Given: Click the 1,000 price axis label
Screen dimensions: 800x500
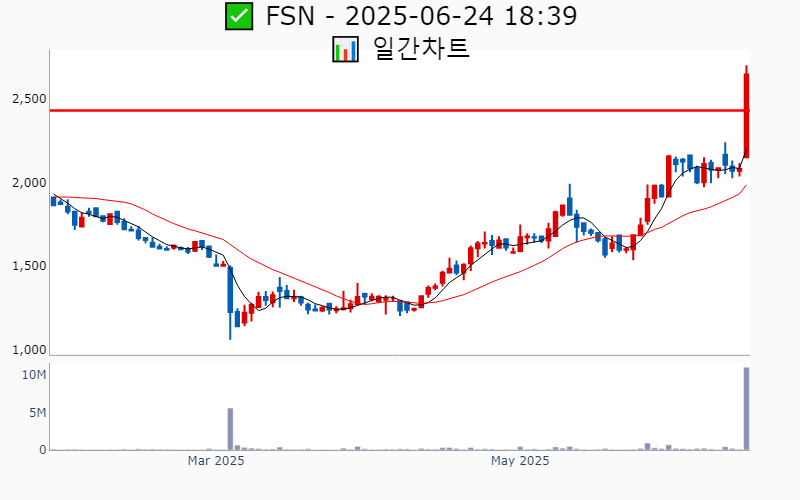Looking at the screenshot, I should [29, 349].
